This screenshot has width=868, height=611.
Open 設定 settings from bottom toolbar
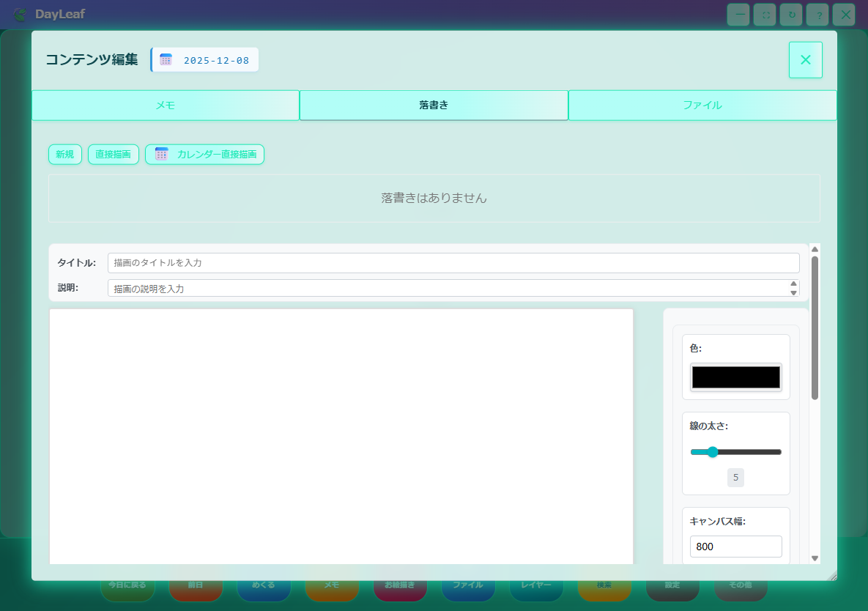(x=672, y=584)
